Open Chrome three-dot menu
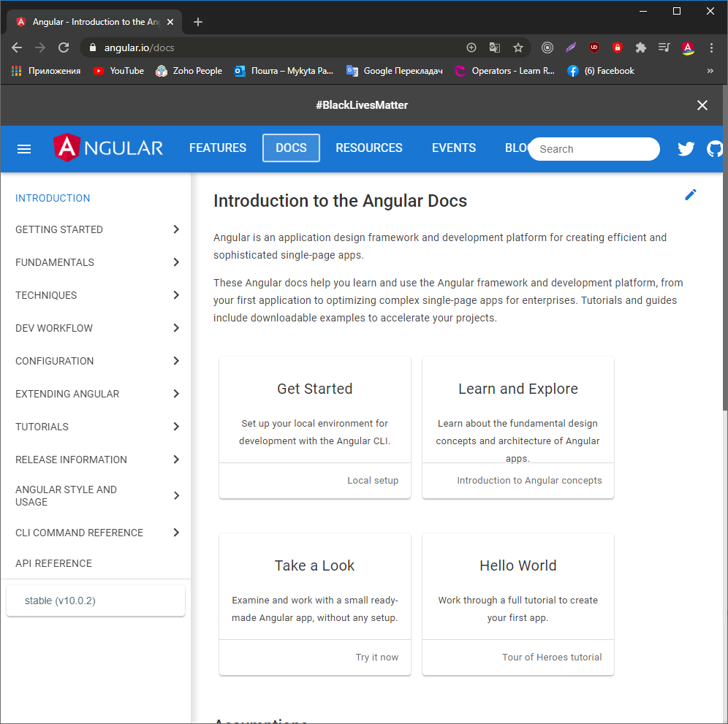This screenshot has height=724, width=728. pos(711,47)
